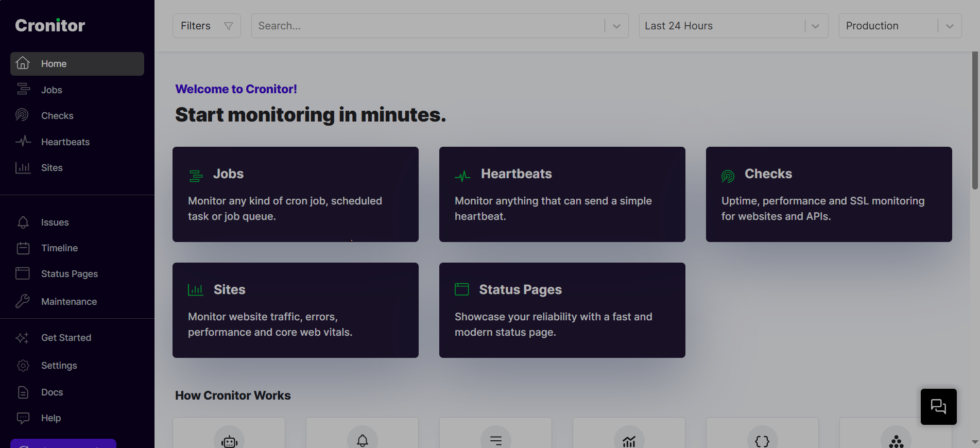Click the Checks radar icon in sidebar

tap(22, 115)
